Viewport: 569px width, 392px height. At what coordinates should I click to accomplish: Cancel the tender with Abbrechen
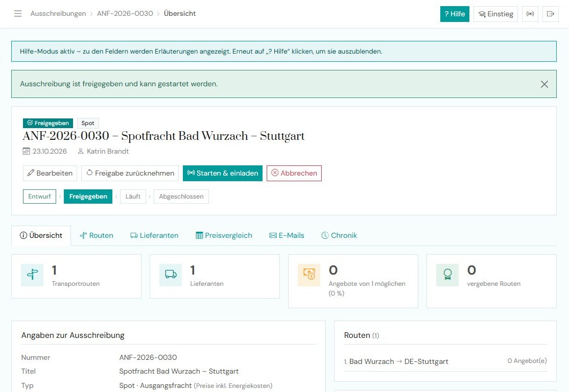coord(294,174)
